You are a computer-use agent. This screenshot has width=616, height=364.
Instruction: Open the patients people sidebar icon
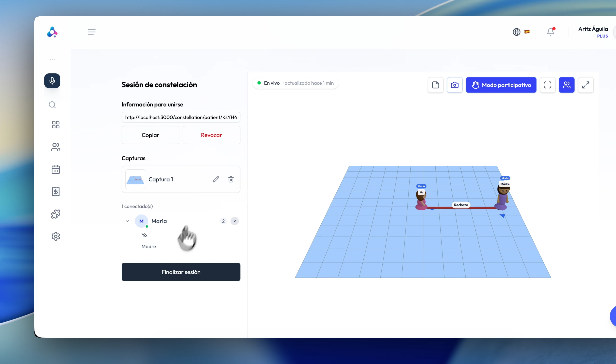coord(56,147)
